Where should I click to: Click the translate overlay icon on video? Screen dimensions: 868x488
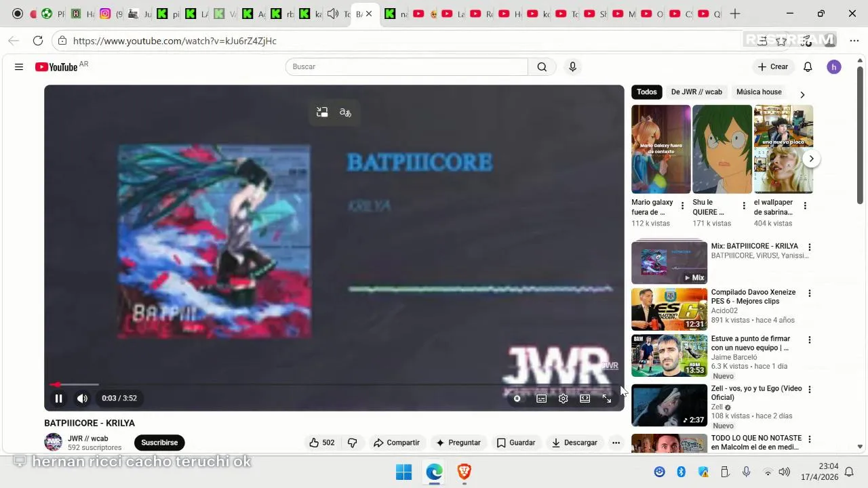tap(345, 113)
